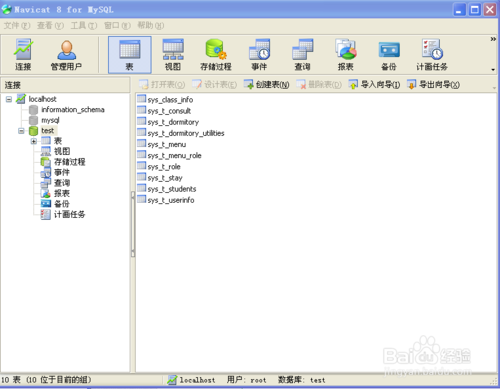Image resolution: width=500 pixels, height=389 pixels.
Task: Open 计画任务 (Scheduled Tasks) toolbar icon
Action: pos(432,55)
